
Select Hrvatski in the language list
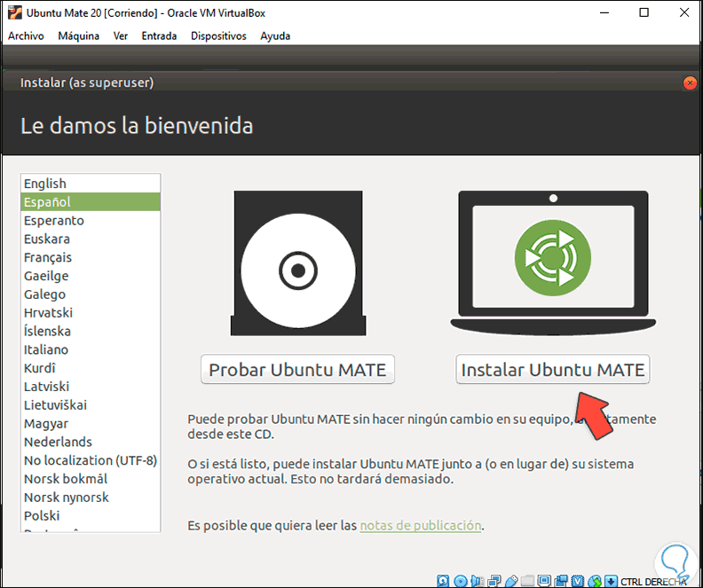[91, 312]
